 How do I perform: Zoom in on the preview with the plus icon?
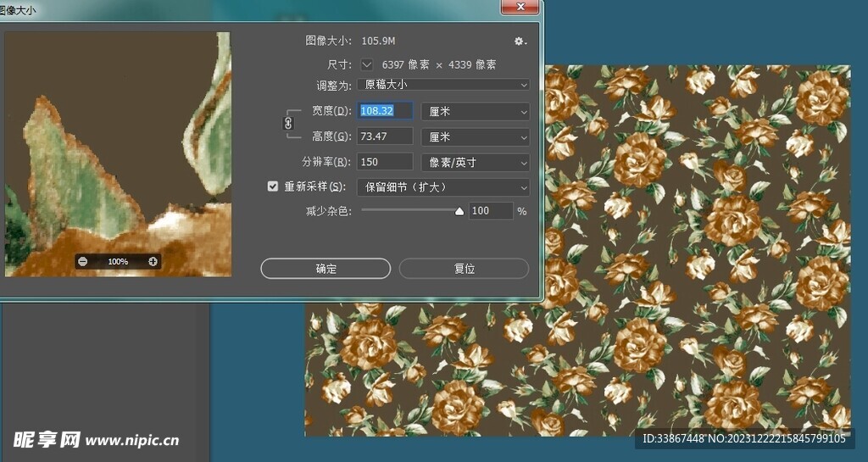pos(153,262)
